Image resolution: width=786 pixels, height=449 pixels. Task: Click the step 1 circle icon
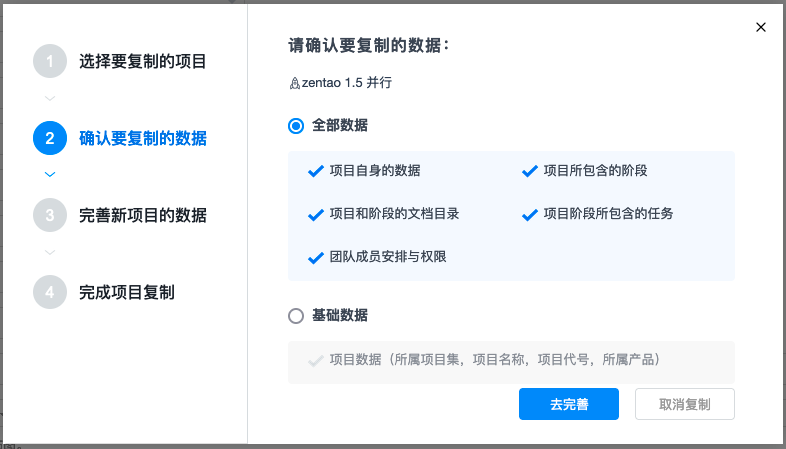click(x=50, y=61)
